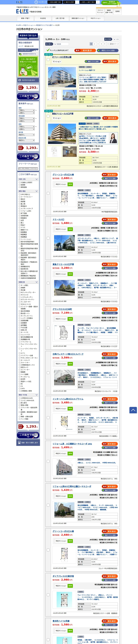Open the price lower limit dropdown
This screenshot has width=138, height=644.
coord(26,110)
